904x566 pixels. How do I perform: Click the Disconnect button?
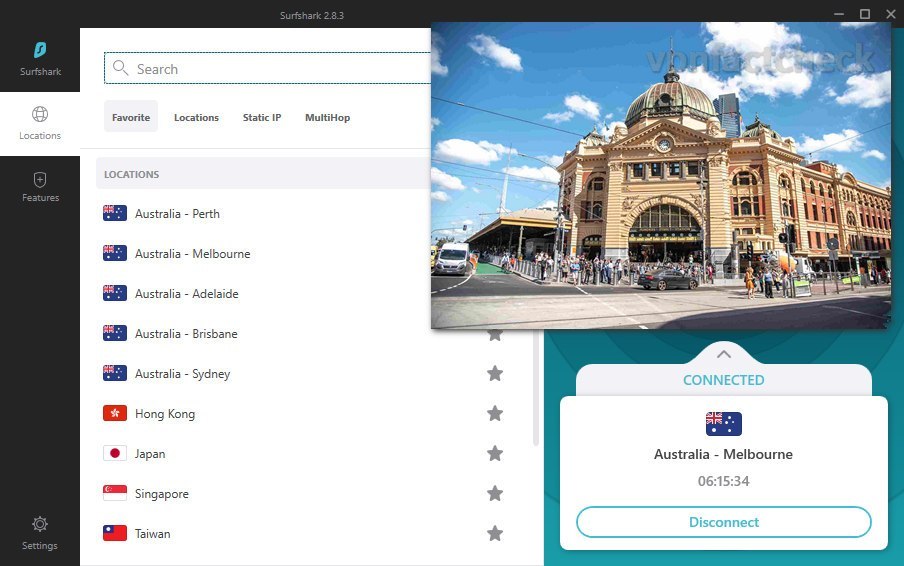coord(724,522)
